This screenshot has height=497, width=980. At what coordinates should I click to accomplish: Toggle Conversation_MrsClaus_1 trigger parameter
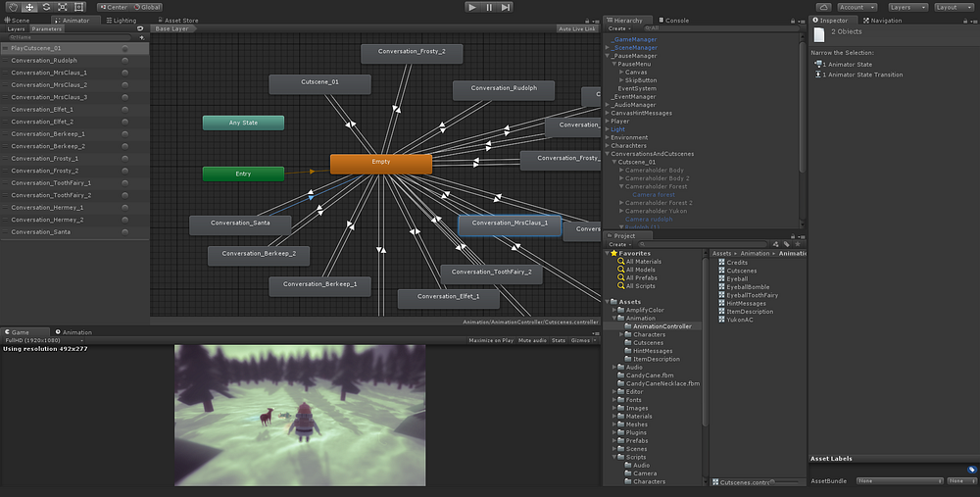(x=125, y=74)
